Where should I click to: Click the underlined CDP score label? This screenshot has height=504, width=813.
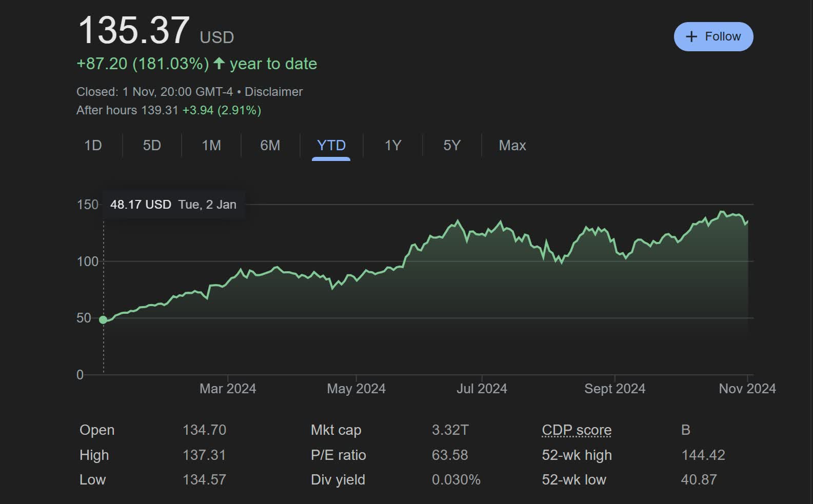(577, 430)
